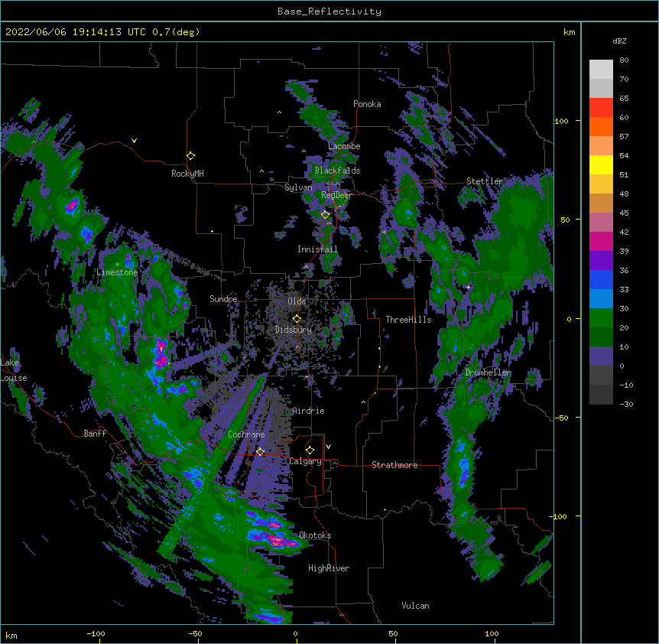Click the Banff label

(x=95, y=434)
